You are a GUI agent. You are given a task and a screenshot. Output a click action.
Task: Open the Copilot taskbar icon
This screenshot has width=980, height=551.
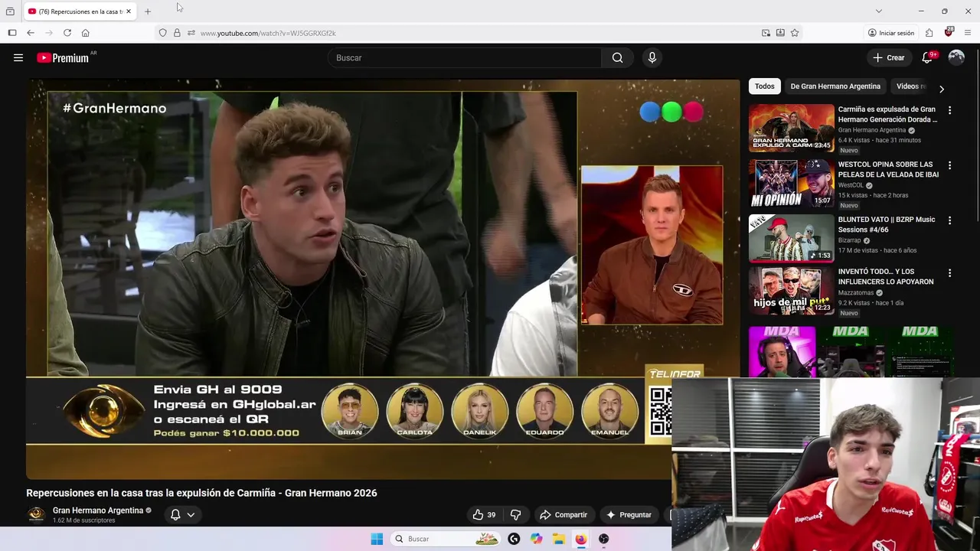tap(537, 539)
